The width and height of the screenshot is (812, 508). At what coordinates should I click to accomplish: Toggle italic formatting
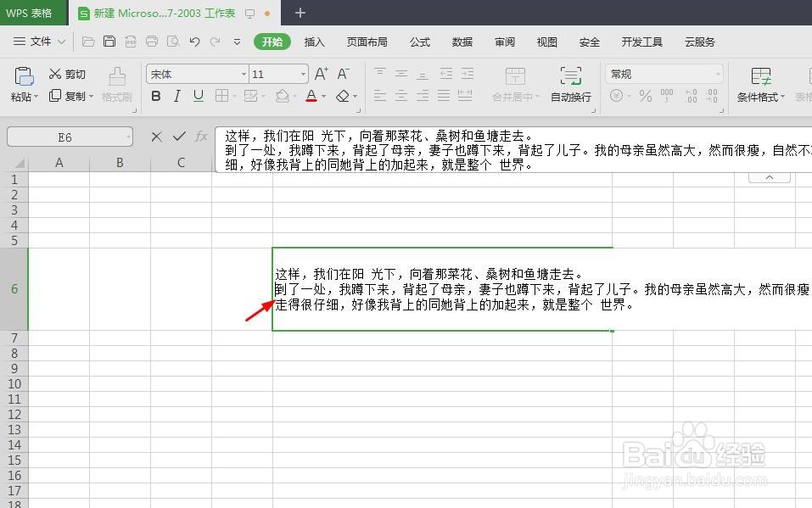point(176,96)
